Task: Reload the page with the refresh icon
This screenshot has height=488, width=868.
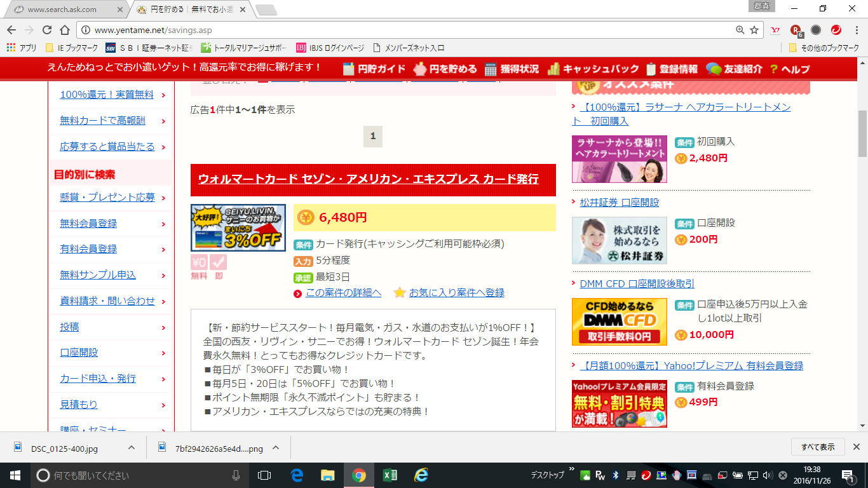Action: click(x=47, y=30)
